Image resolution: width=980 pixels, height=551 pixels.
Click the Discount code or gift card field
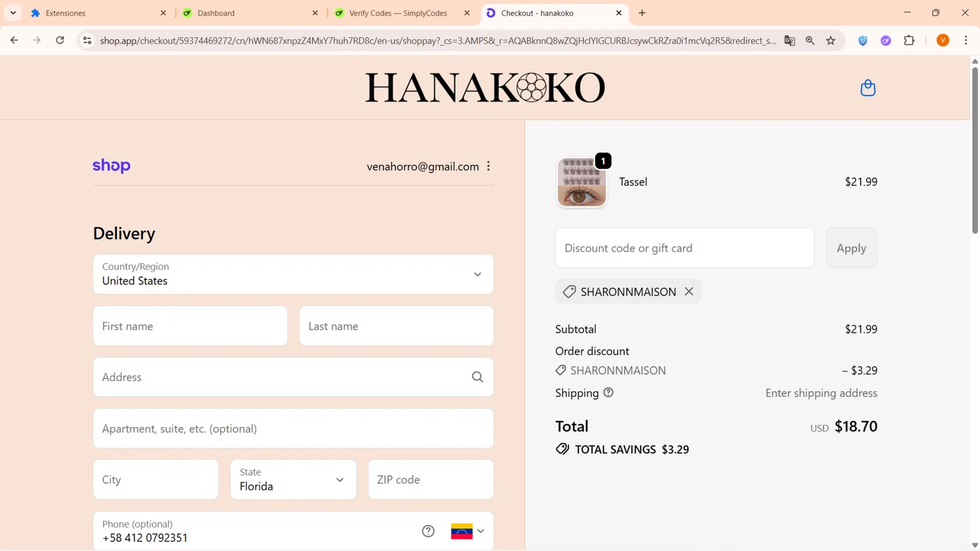685,248
